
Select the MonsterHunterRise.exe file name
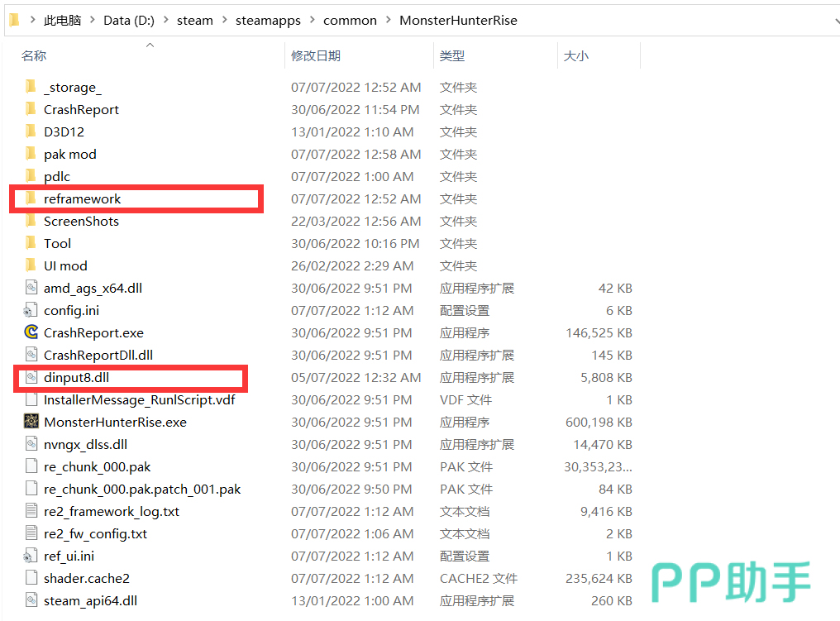(x=115, y=423)
